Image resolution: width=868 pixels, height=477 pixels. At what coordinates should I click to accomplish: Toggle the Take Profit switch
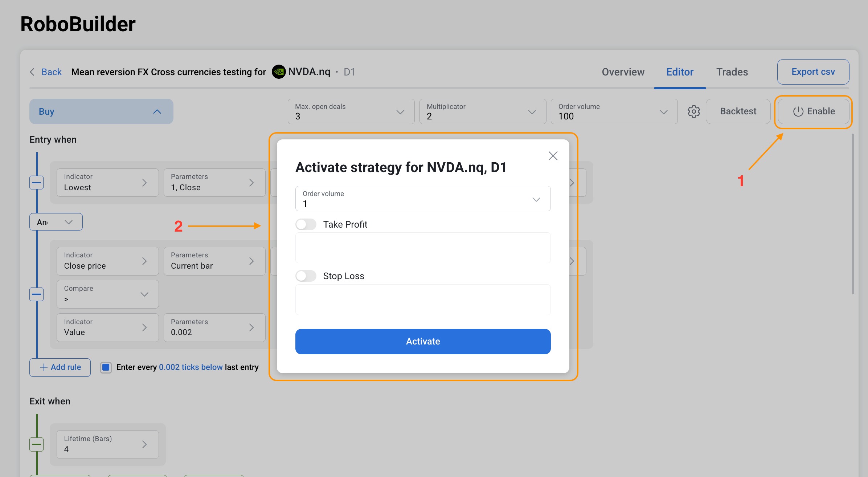(x=306, y=224)
